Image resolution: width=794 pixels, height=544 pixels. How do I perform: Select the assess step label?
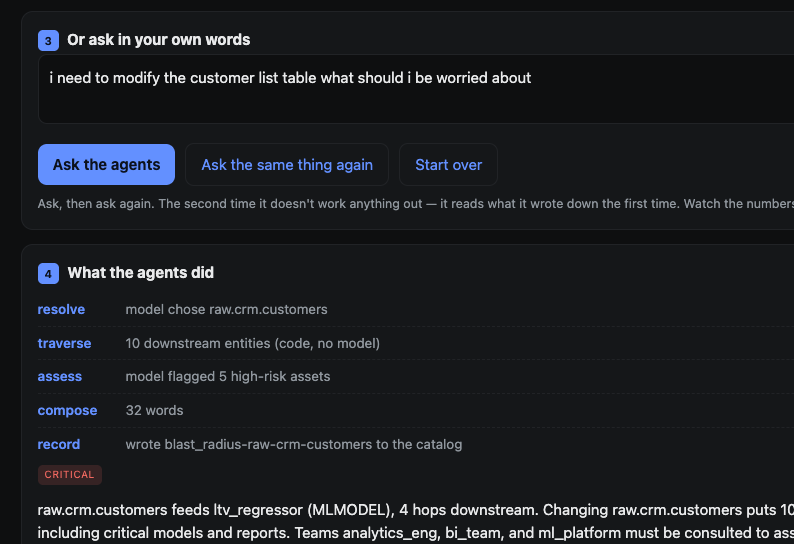[x=60, y=376]
